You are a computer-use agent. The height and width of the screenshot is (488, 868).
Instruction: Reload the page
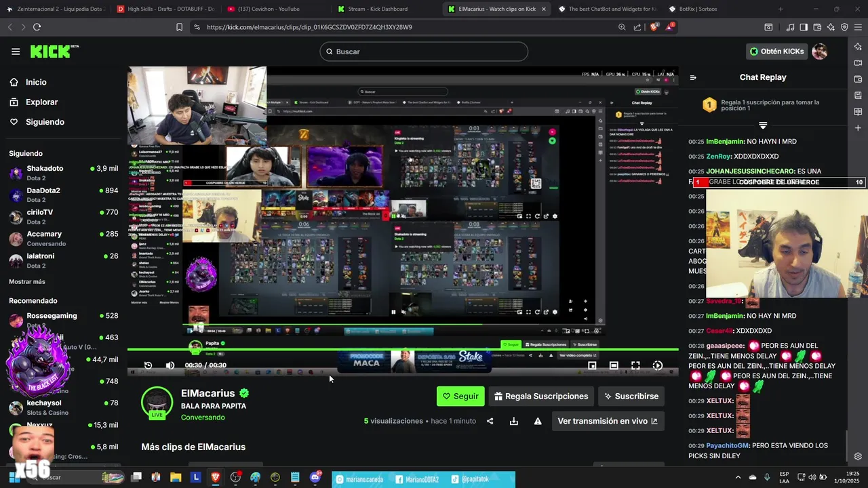point(37,27)
